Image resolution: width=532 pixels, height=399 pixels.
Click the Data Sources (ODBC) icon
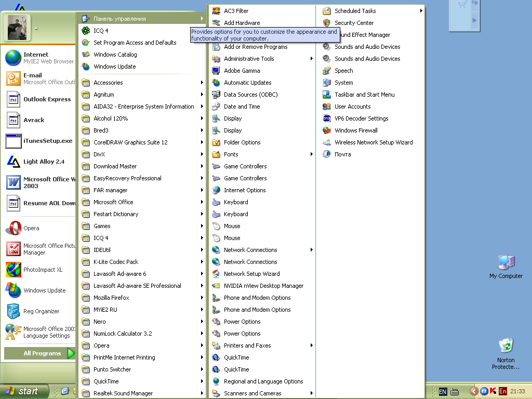(216, 95)
